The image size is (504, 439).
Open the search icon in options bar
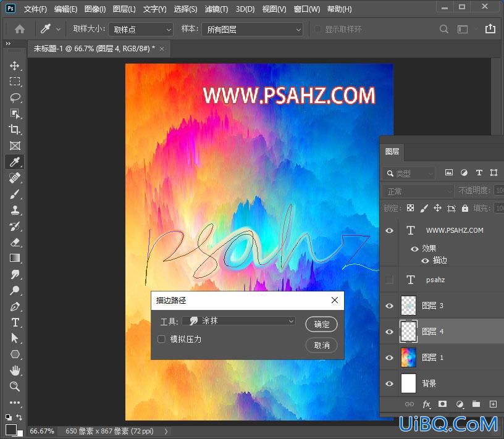[444, 29]
